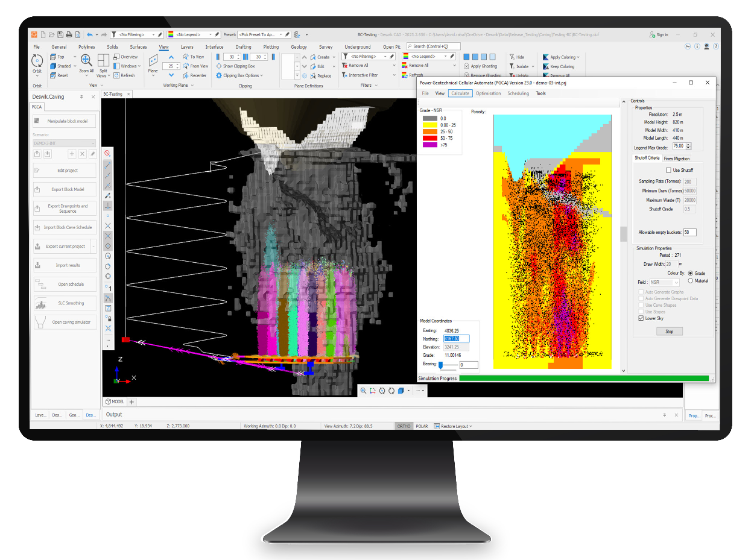The image size is (754, 560).
Task: Click the edit scenario pencil icon
Action: click(x=92, y=154)
